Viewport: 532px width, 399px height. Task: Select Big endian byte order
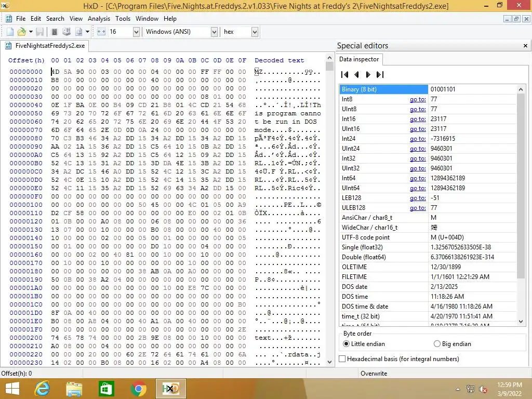coord(453,344)
